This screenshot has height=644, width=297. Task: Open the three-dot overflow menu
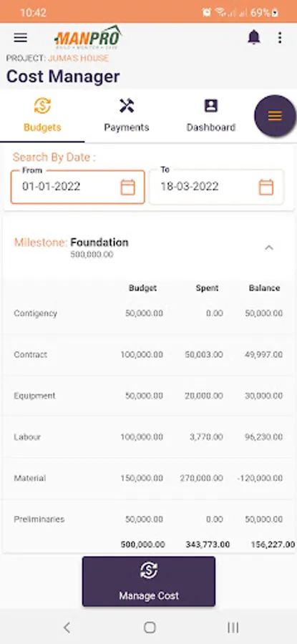coord(280,38)
